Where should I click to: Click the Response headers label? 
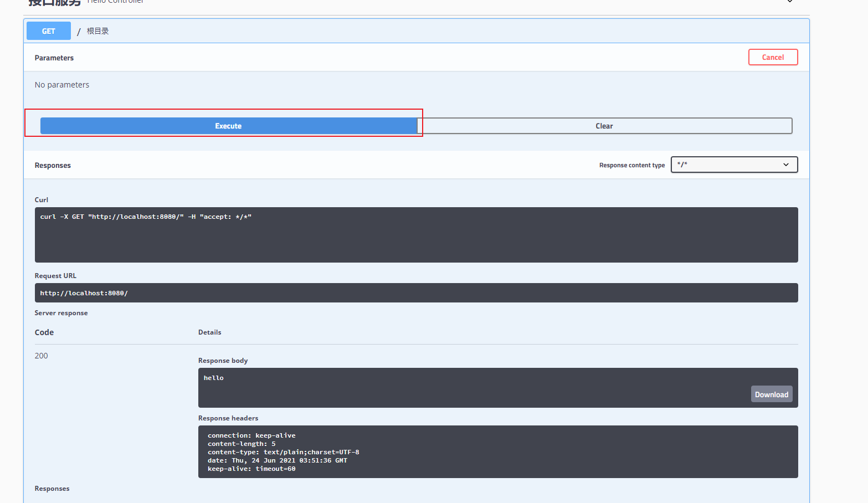point(228,418)
